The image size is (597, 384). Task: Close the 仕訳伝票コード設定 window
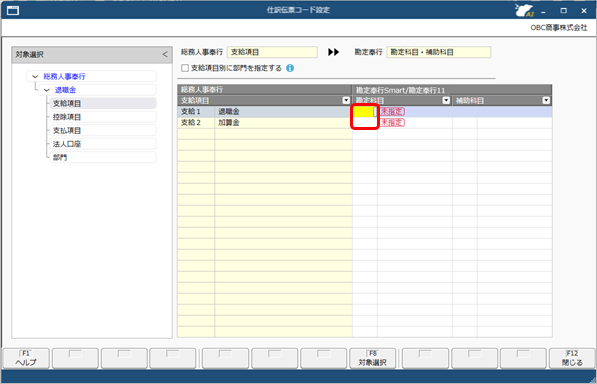pos(584,11)
